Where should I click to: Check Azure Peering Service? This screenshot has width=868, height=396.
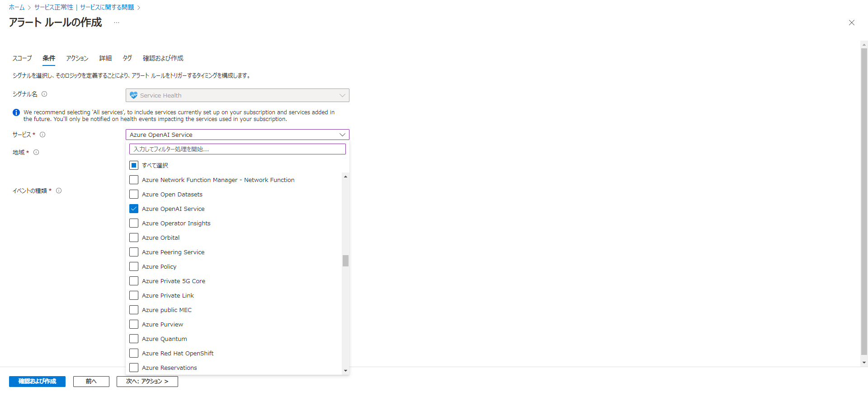tap(134, 252)
